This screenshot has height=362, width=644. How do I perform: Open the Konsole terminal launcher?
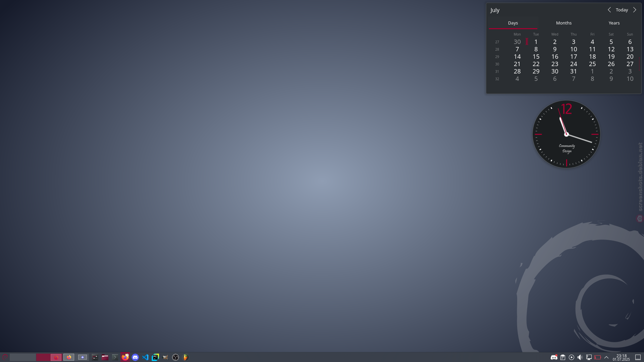(115, 357)
